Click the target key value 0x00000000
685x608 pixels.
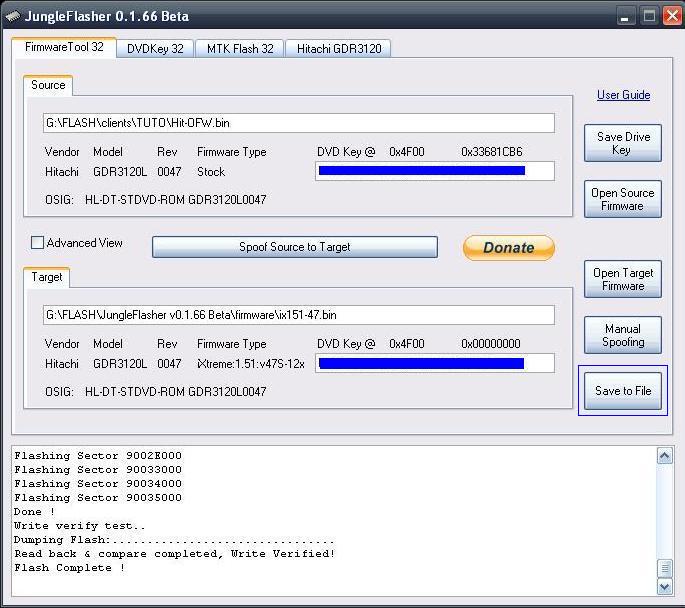coord(491,344)
